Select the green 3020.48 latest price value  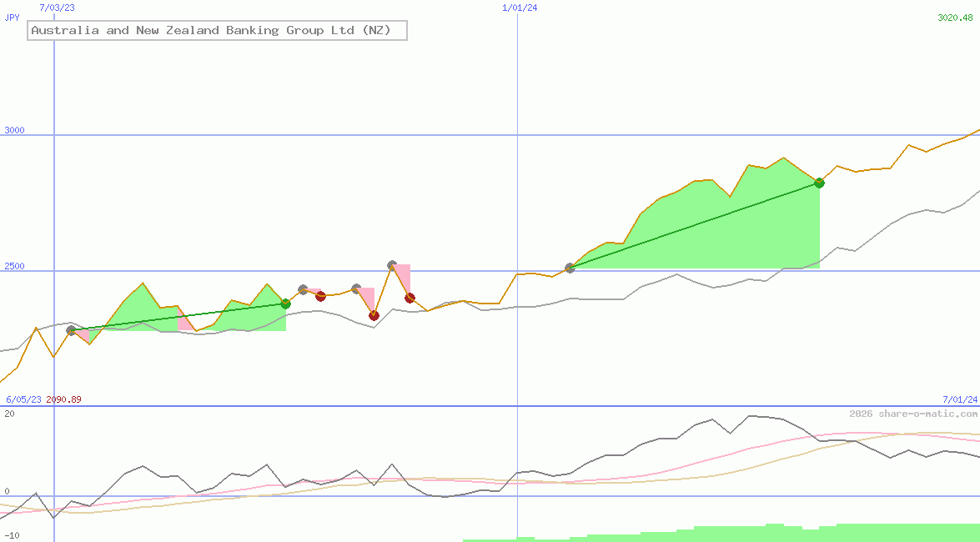(x=955, y=18)
